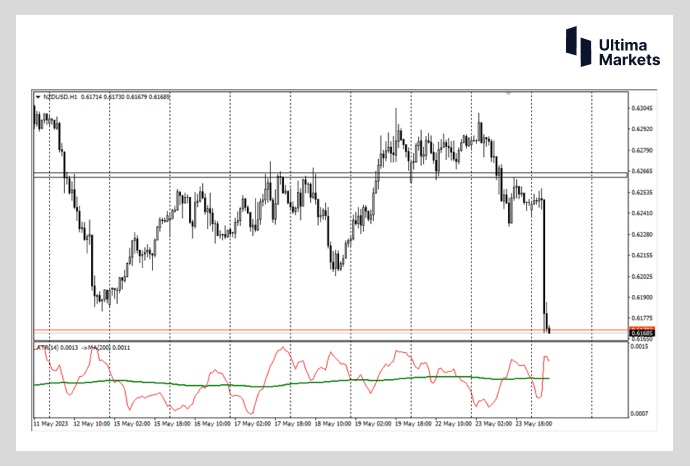Click the 23 May 02:00 time label
This screenshot has height=467, width=690.
(493, 423)
